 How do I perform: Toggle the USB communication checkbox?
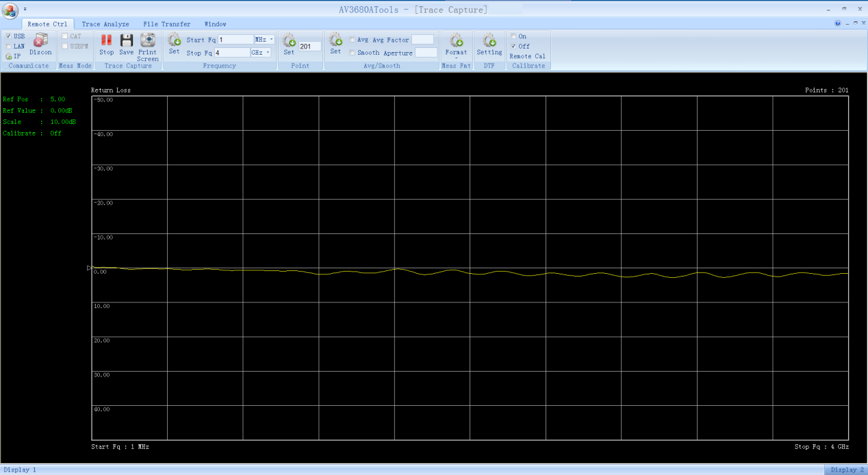(x=8, y=36)
